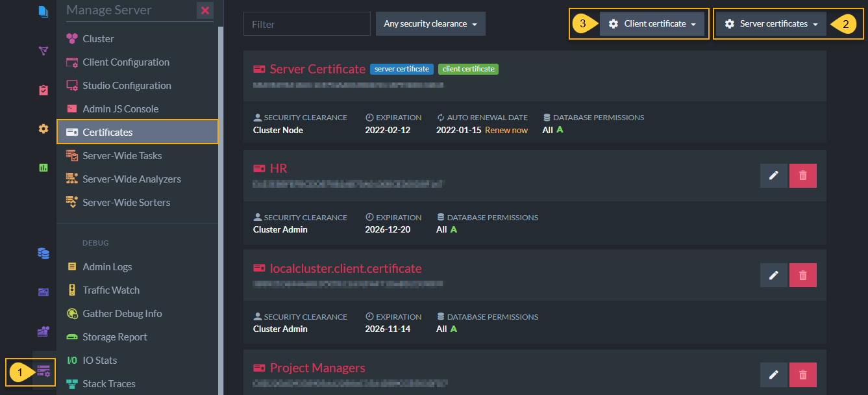The image size is (868, 395).
Task: Open Stack Traces
Action: click(138, 384)
